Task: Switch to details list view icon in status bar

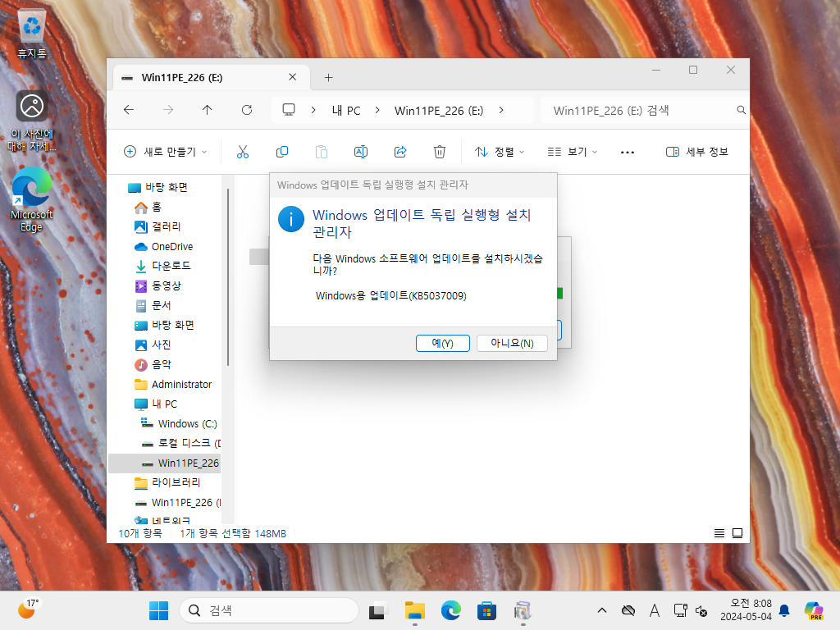Action: pos(719,533)
